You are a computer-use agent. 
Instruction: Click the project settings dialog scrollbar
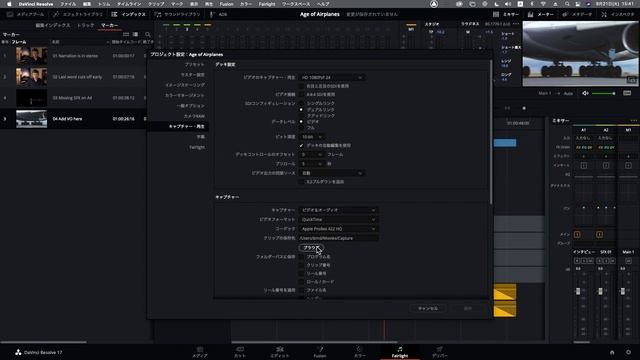point(491,132)
